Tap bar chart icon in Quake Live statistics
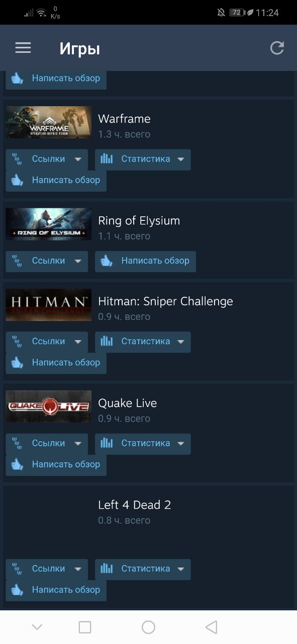 click(x=107, y=443)
